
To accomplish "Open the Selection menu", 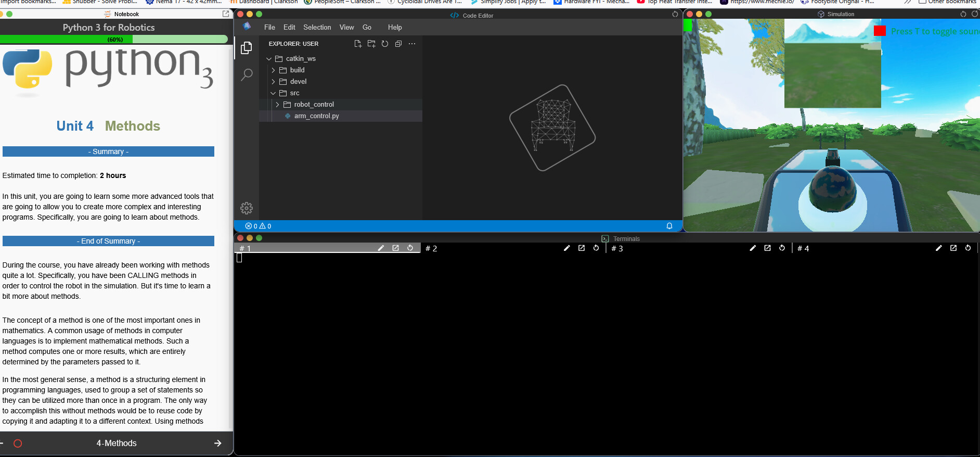I will [317, 28].
